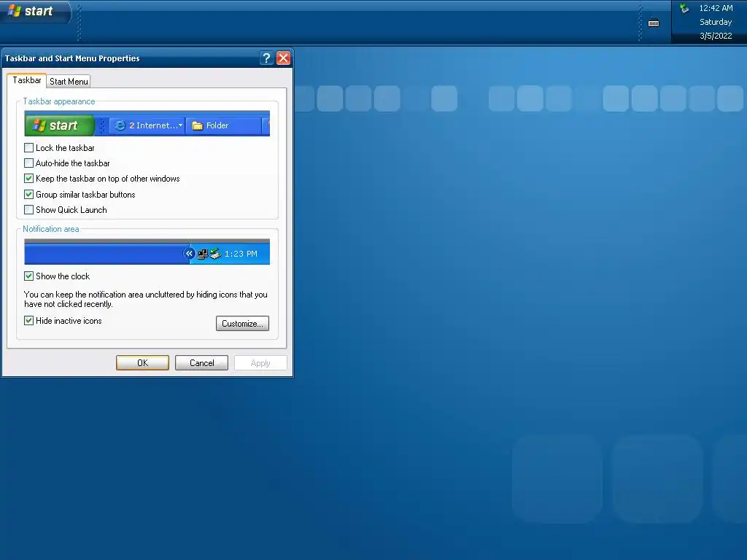This screenshot has width=747, height=560.
Task: Switch to the Start Menu tab
Action: pos(69,82)
